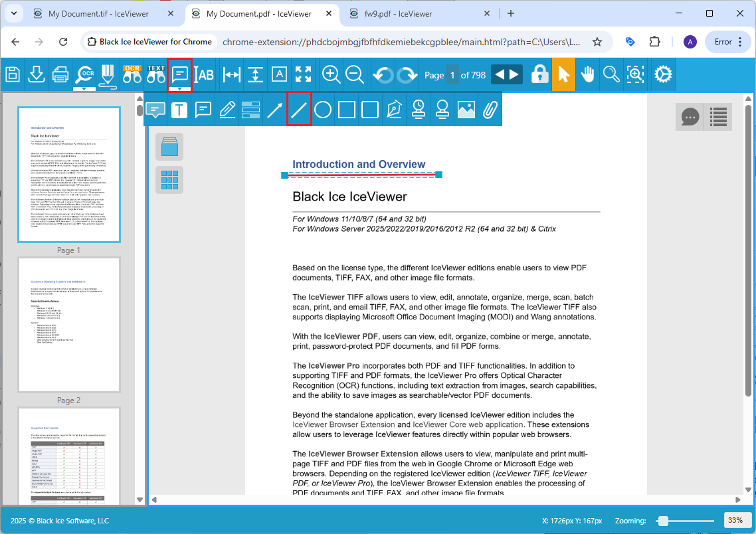
Task: Expand the annotation tool dropdown arrow
Action: 180,89
